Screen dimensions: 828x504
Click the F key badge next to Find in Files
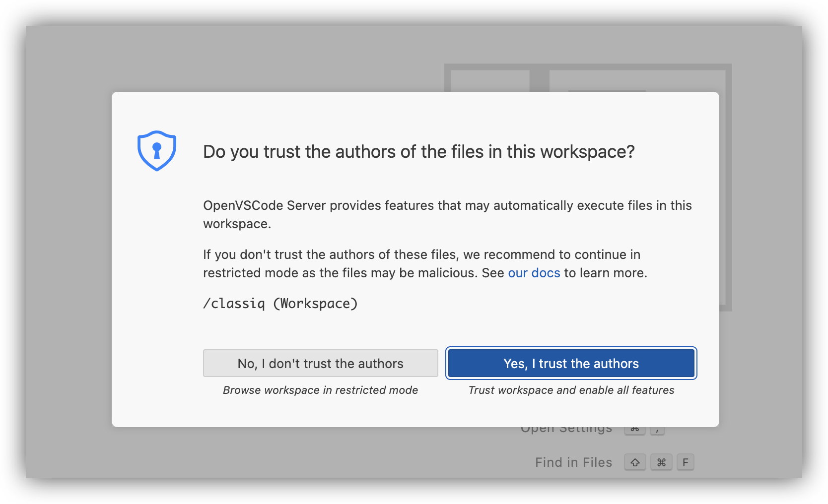tap(686, 462)
